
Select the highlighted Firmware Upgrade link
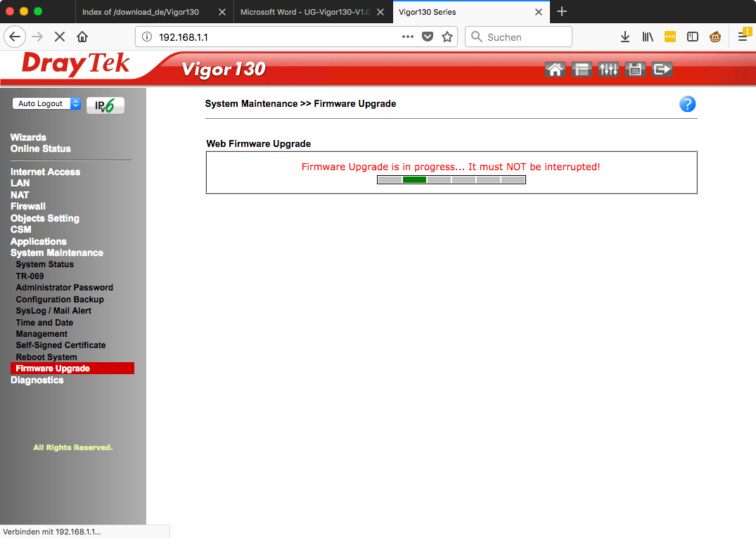(x=72, y=369)
